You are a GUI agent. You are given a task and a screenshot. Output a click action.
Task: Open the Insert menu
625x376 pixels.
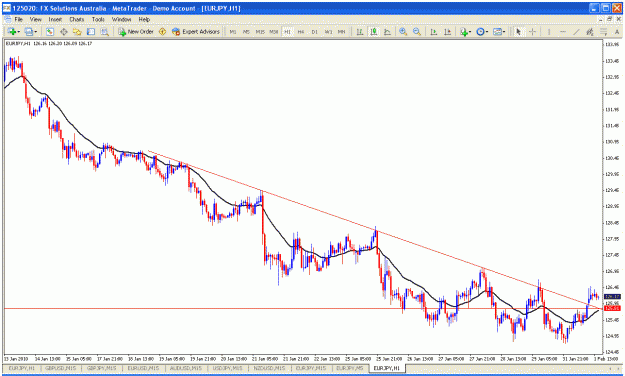click(x=55, y=19)
